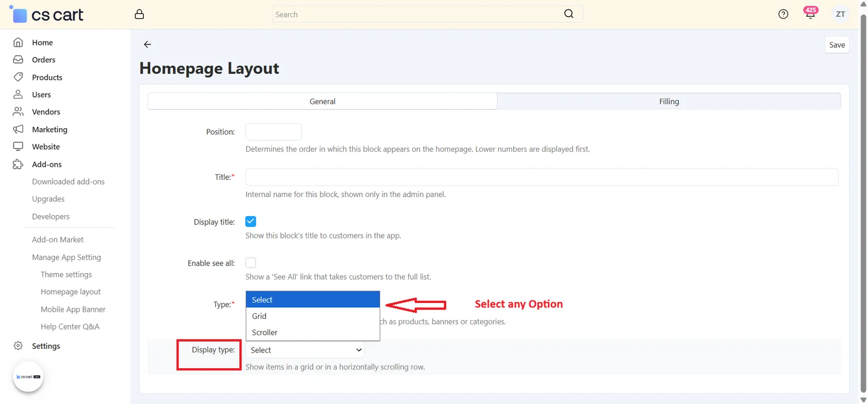Open notifications bell with 425 badge

pyautogui.click(x=810, y=14)
